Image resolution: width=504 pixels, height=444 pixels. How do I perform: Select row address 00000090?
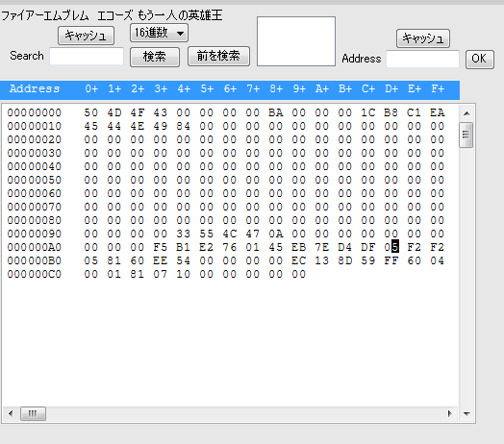coord(35,234)
